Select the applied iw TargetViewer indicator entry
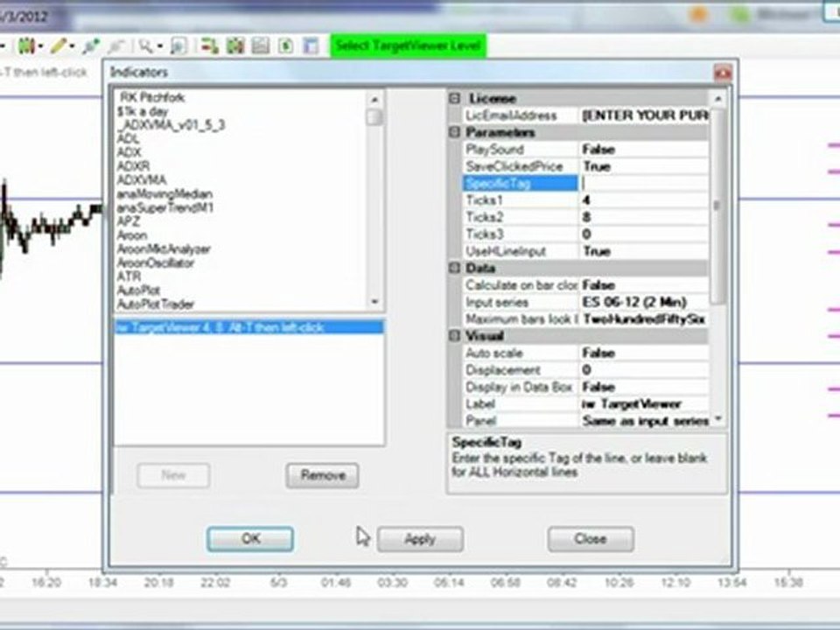The width and height of the screenshot is (840, 630). pos(249,327)
